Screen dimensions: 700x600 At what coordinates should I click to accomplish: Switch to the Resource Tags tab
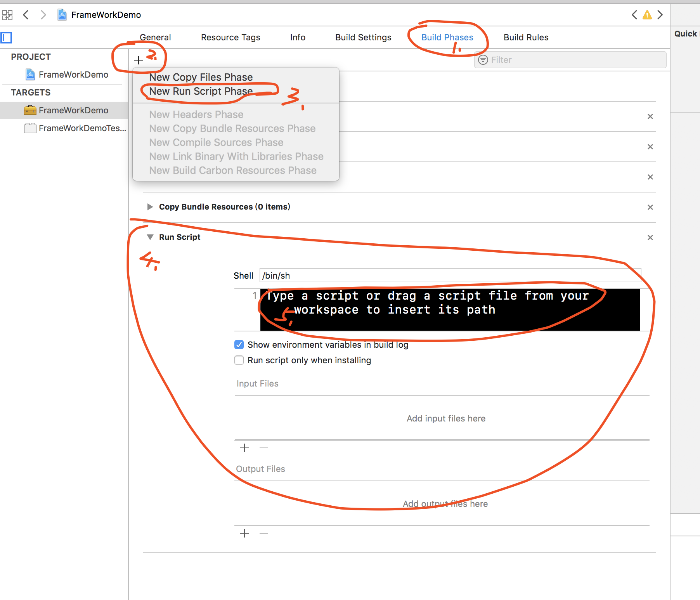pos(230,37)
